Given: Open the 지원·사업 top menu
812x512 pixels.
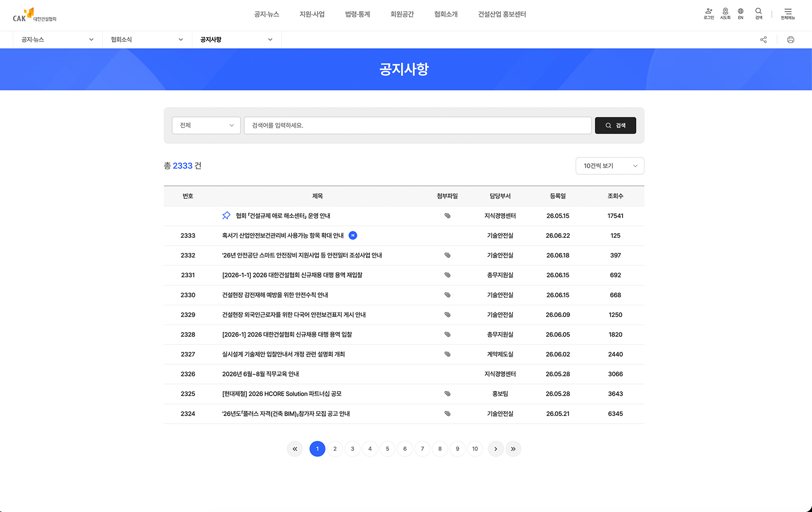Looking at the screenshot, I should (312, 14).
